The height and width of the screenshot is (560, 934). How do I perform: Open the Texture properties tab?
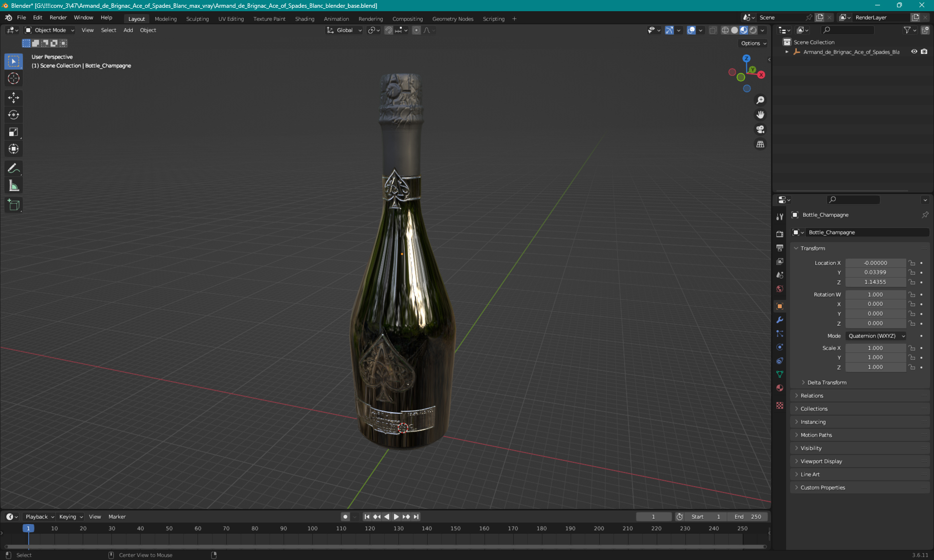(780, 405)
